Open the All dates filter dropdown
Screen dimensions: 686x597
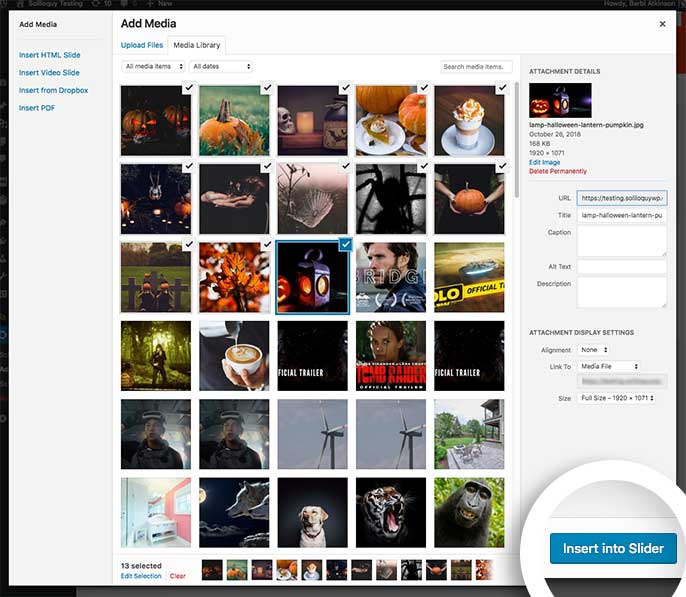(x=221, y=66)
